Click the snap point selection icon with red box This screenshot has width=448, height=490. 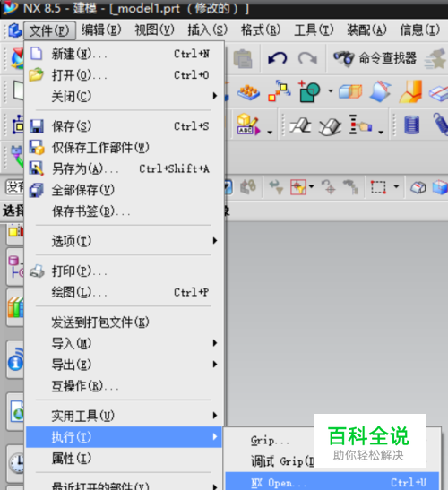(298, 187)
